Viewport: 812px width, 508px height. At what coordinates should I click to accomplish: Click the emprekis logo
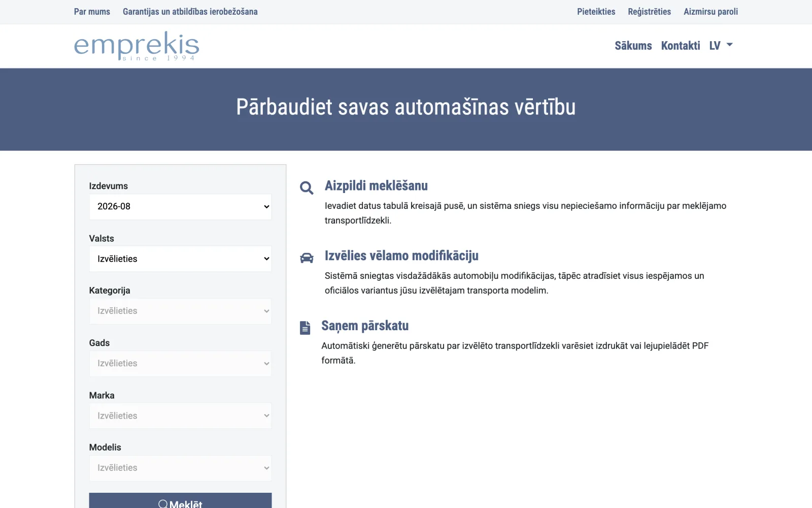(x=137, y=46)
